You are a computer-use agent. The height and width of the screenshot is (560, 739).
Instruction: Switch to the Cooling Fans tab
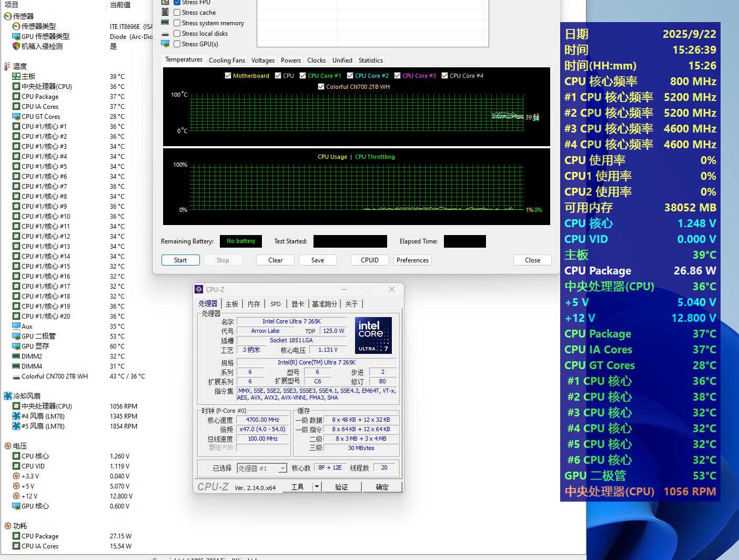[227, 60]
